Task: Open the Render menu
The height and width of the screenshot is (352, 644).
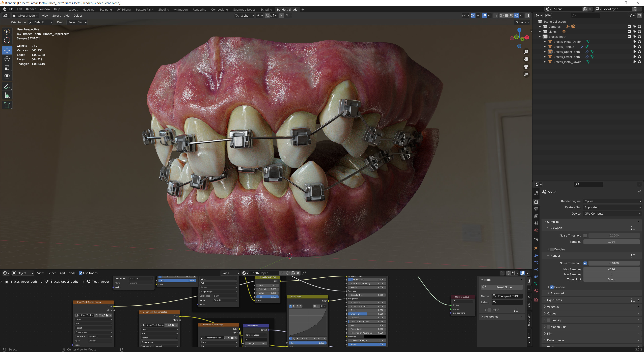Action: point(31,9)
